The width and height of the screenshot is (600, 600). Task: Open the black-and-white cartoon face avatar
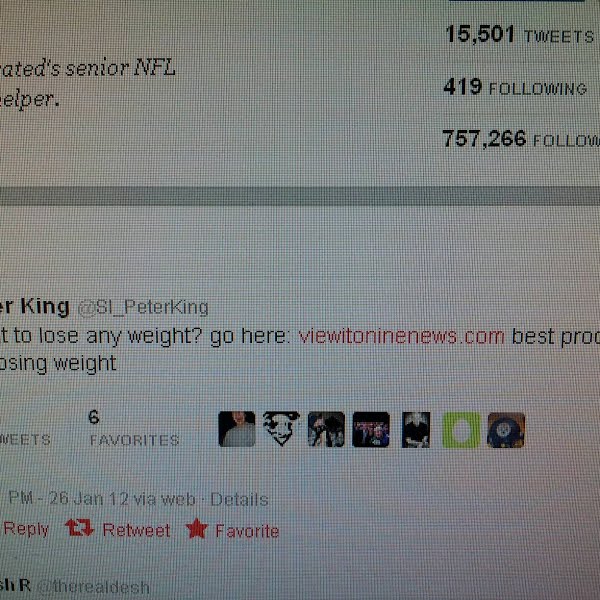281,429
